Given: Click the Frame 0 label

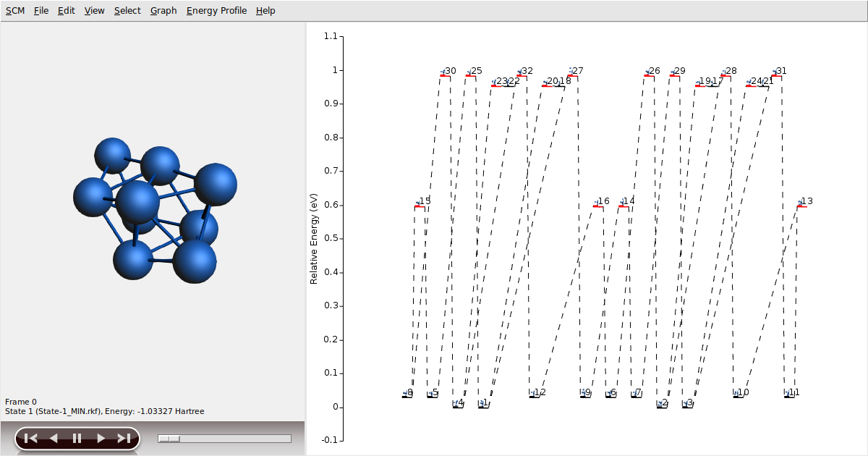Looking at the screenshot, I should point(21,402).
